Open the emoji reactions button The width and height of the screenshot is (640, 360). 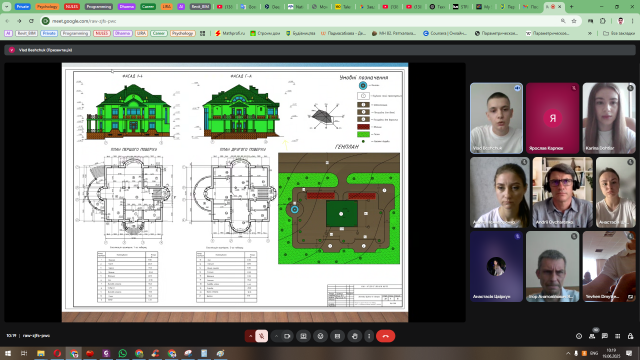[x=320, y=336]
